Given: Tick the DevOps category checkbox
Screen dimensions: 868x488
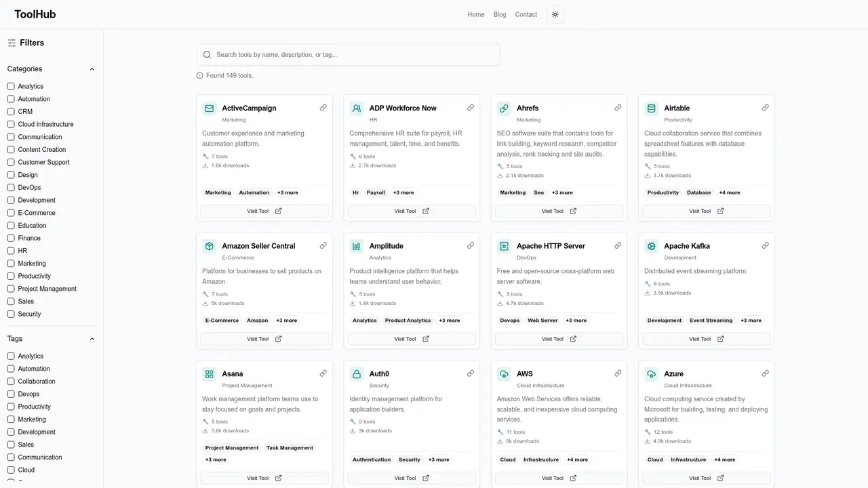Looking at the screenshot, I should tap(11, 188).
